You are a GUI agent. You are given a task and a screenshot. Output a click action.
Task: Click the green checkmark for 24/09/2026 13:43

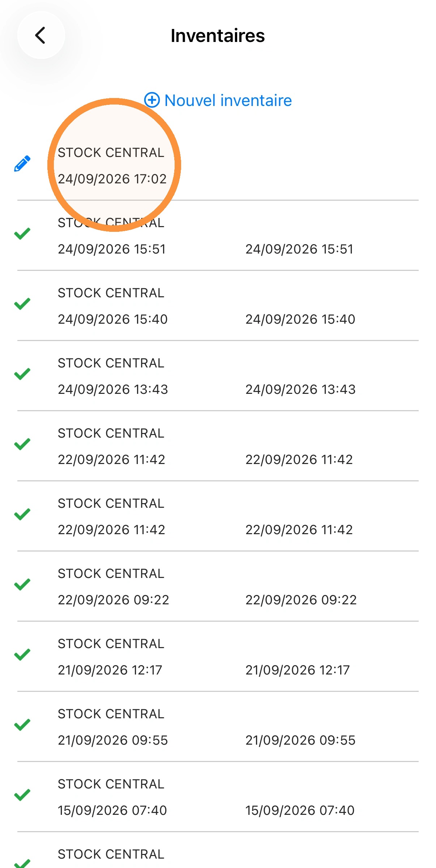(x=22, y=374)
